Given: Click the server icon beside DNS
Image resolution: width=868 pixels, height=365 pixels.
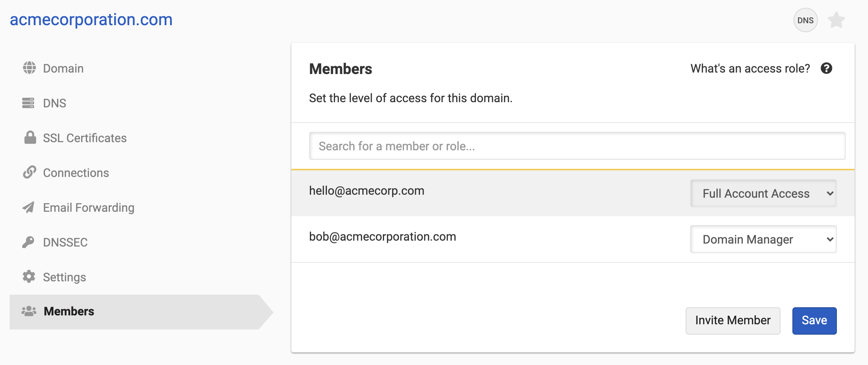Looking at the screenshot, I should click(x=28, y=103).
